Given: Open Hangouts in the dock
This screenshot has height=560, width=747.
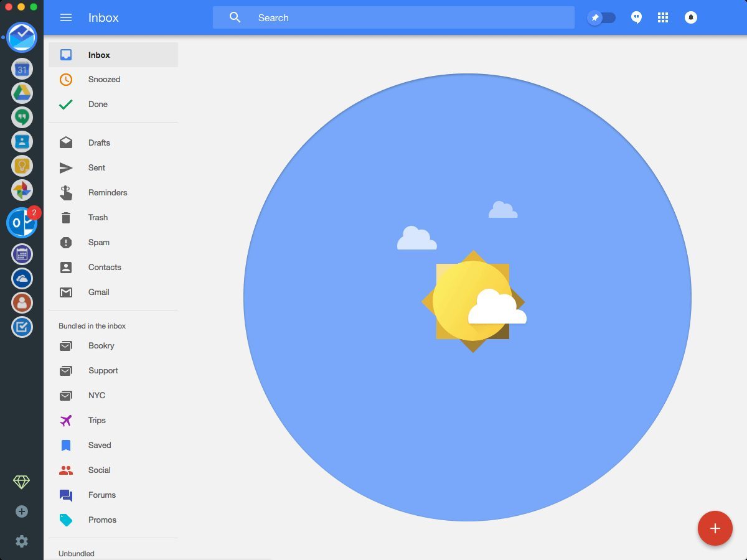Looking at the screenshot, I should [x=22, y=117].
